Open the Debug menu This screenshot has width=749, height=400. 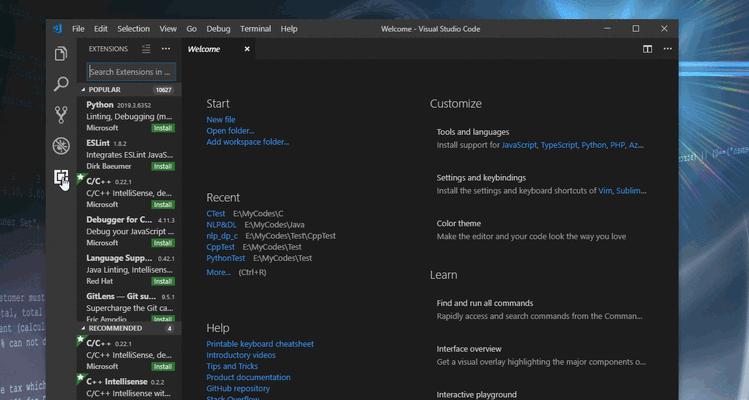pos(218,29)
